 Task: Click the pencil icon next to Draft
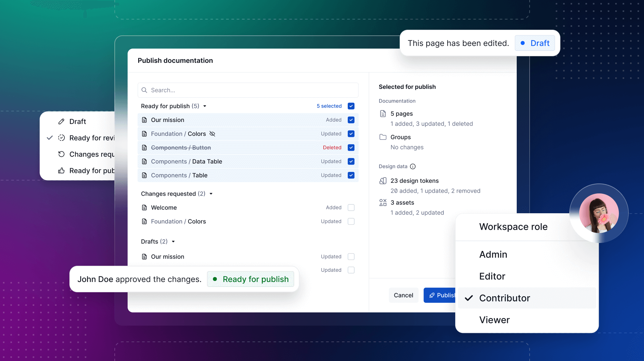60,121
